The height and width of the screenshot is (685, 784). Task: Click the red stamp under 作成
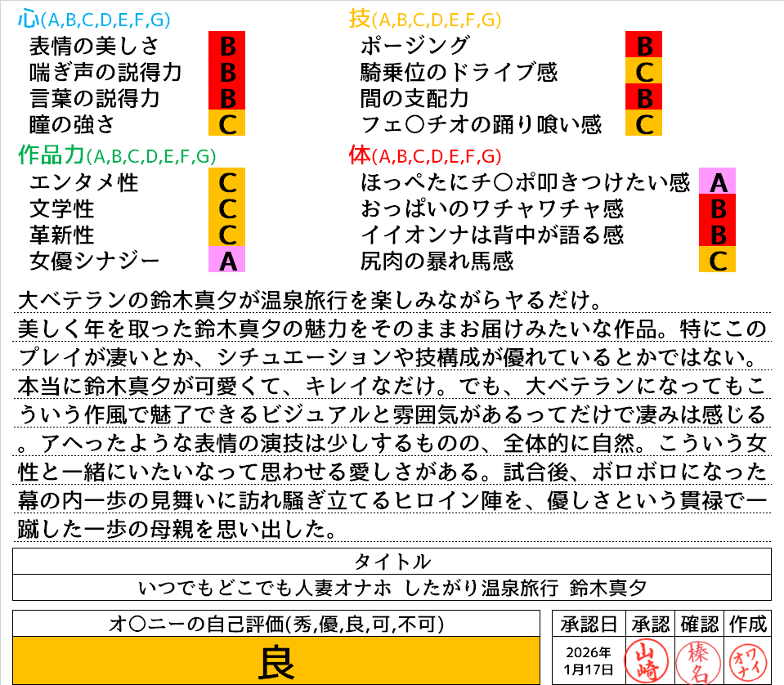pyautogui.click(x=746, y=660)
